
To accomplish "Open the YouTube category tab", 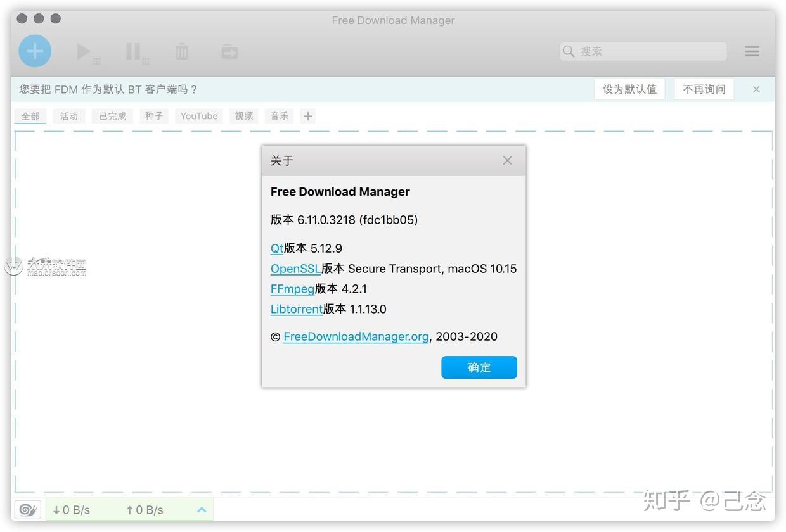I will (x=198, y=116).
